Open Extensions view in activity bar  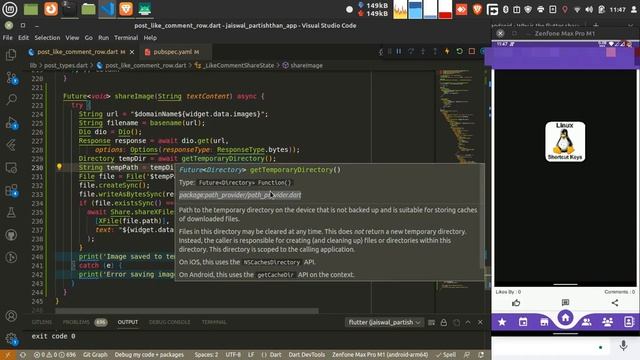(x=11, y=190)
